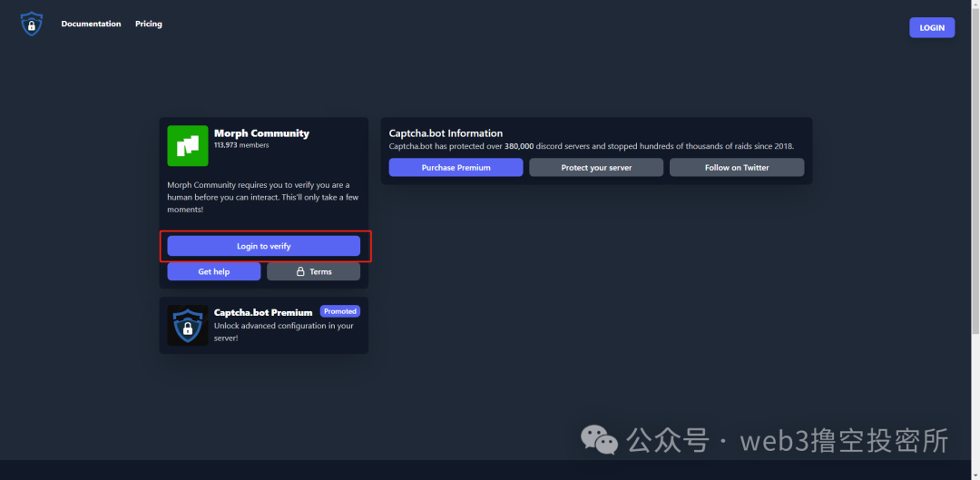Click the Follow on Twitter button
Image resolution: width=980 pixels, height=480 pixels.
tap(737, 168)
